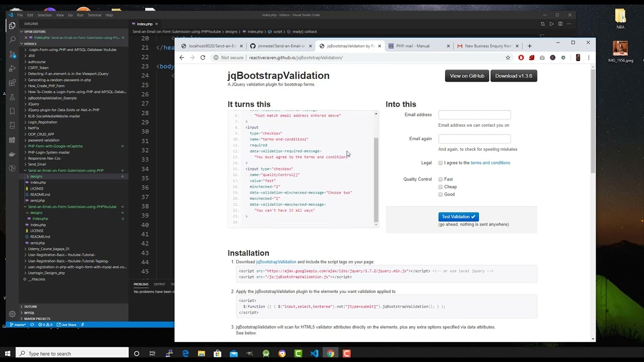Open File Explorer from the taskbar

click(201, 353)
